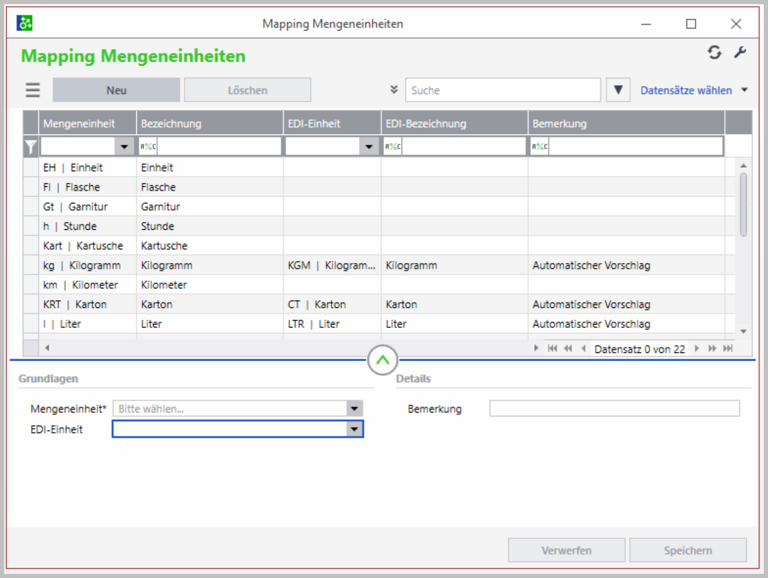Click into the Suche search field
The height and width of the screenshot is (578, 768).
pos(503,90)
